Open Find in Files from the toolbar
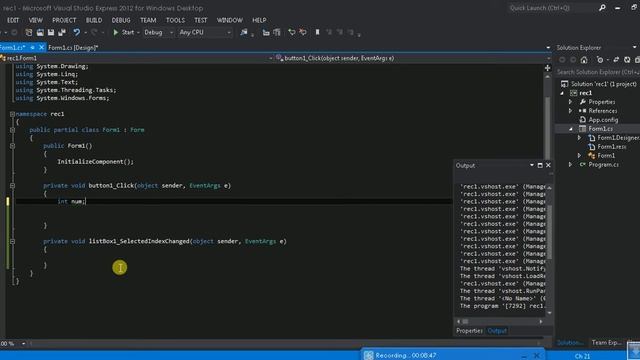The width and height of the screenshot is (640, 360). [244, 32]
